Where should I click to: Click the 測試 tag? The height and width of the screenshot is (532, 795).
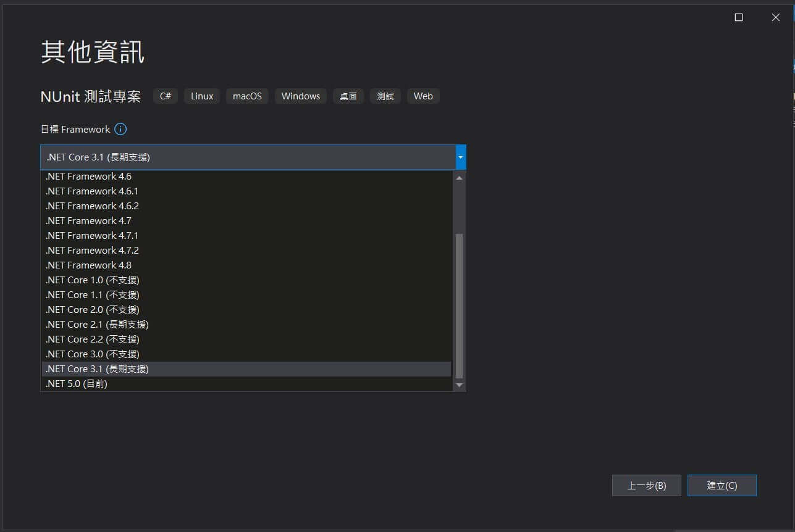click(x=385, y=96)
